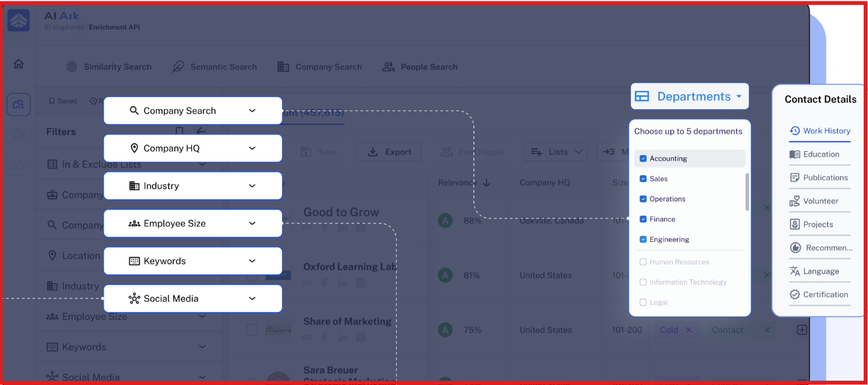Click the Export button

point(389,152)
